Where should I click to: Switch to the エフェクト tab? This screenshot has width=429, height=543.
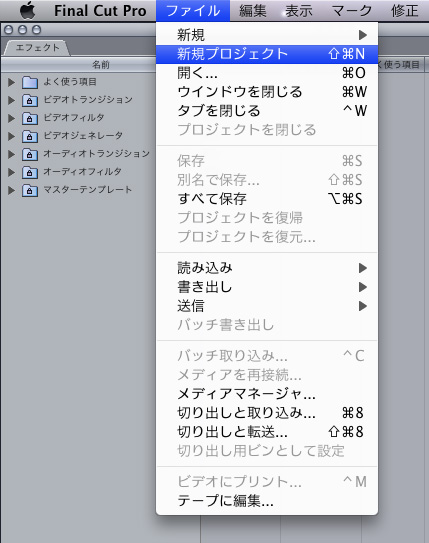coord(37,48)
